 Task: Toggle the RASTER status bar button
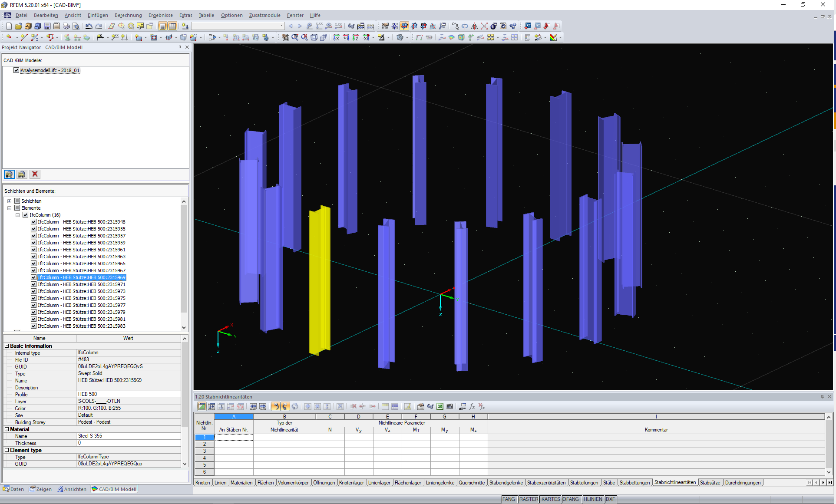point(528,499)
